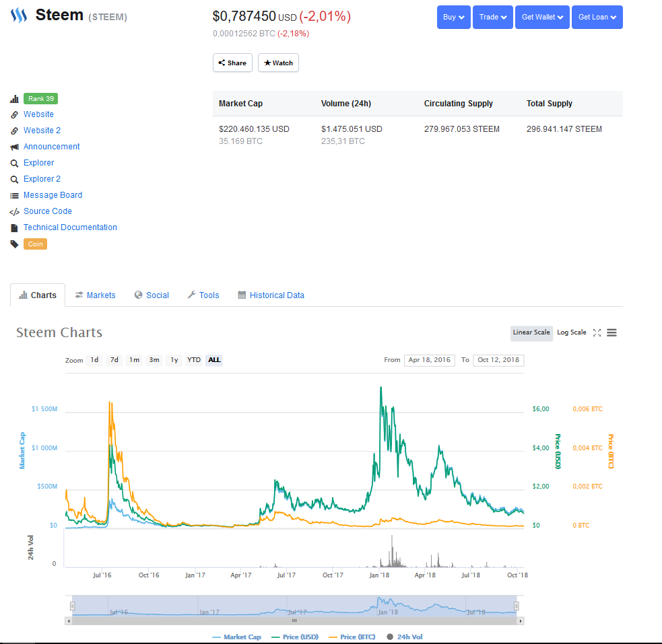The height and width of the screenshot is (644, 662).
Task: Click the 279.967.053 STEEM circulating supply
Action: [x=462, y=129]
